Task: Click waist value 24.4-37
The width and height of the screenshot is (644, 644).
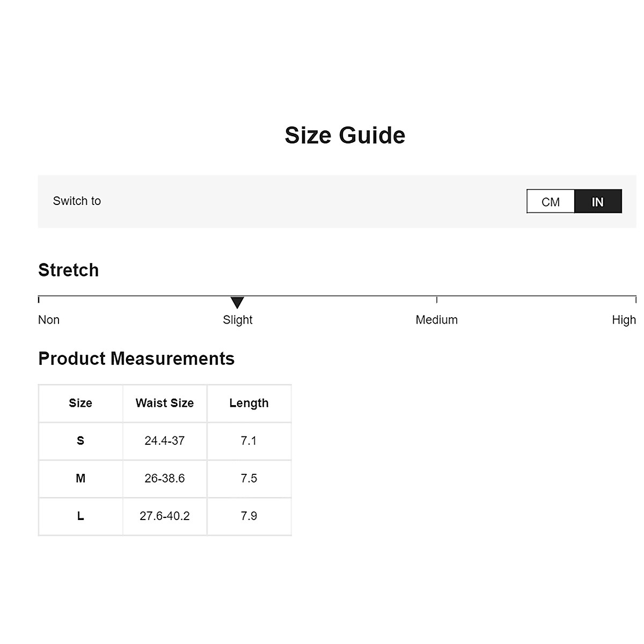Action: tap(164, 441)
